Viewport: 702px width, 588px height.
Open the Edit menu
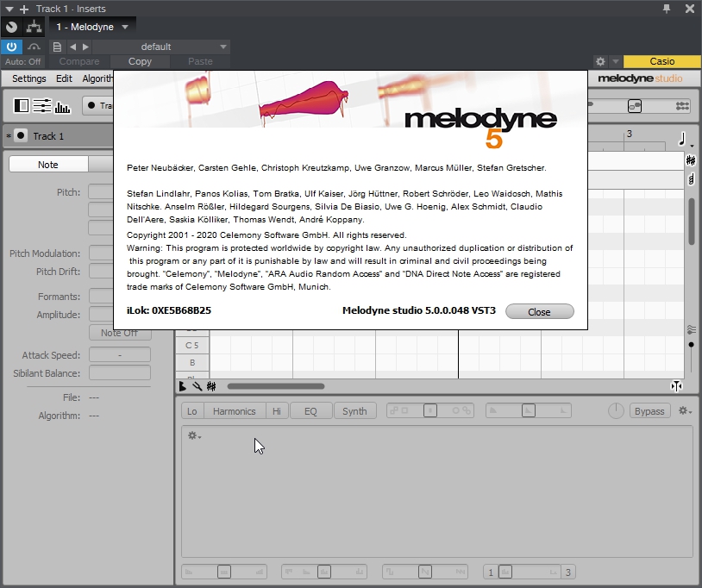click(x=64, y=78)
